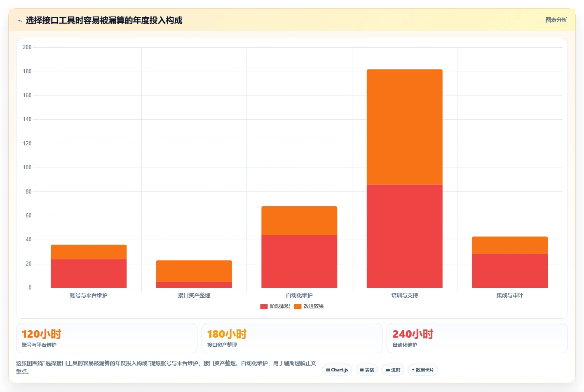Screen dimensions: 584x392
Task: Click the 集成与审计 axis label
Action: (510, 295)
